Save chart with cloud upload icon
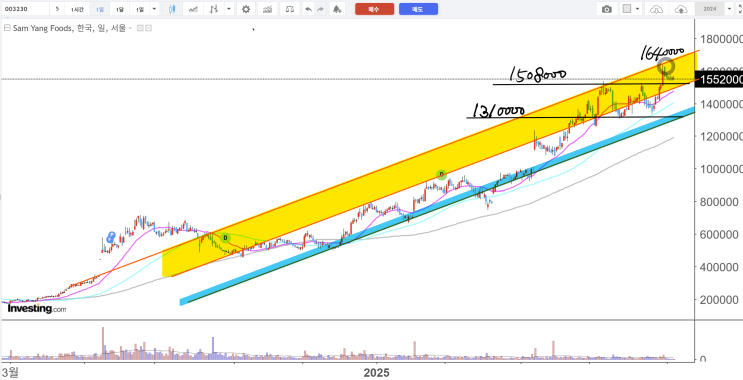 click(681, 9)
